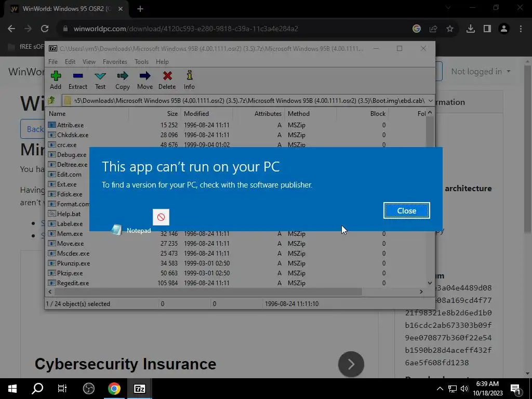Show hidden system tray icons
Screen dimensions: 532x399
pos(440,389)
